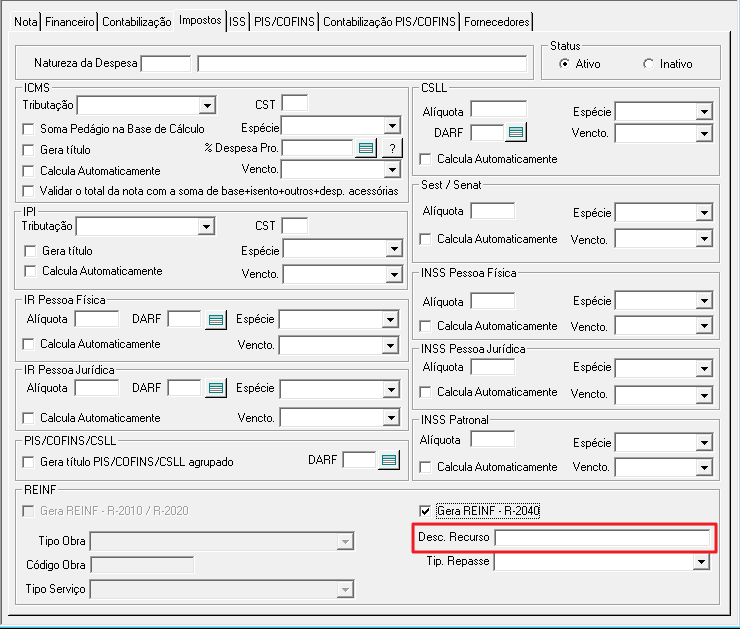Switch to the Nota tab
The height and width of the screenshot is (629, 740).
pyautogui.click(x=25, y=22)
